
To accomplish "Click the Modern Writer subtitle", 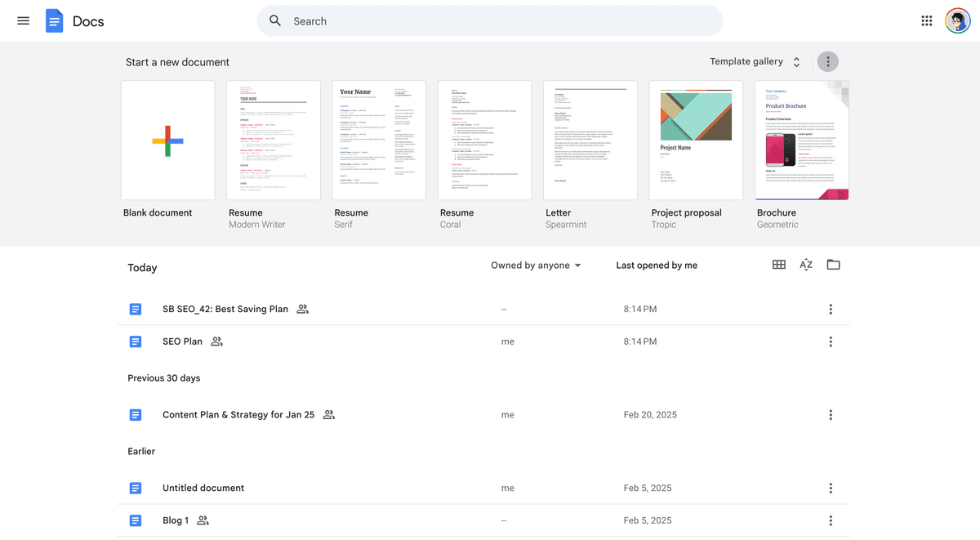I will 257,225.
